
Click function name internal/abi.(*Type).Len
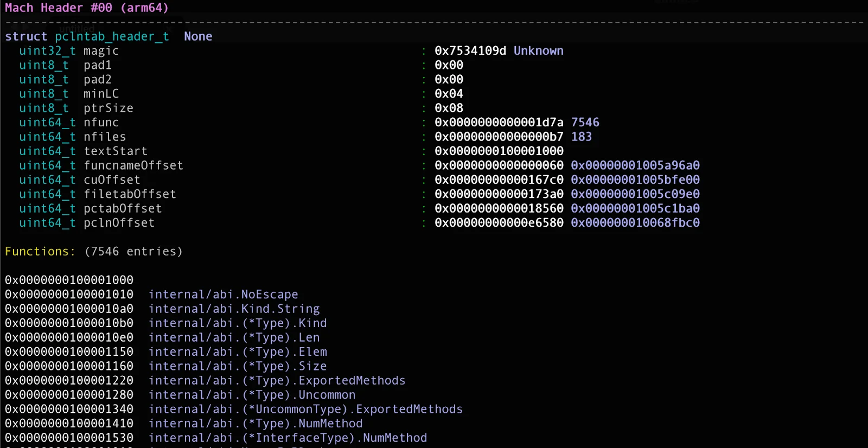[234, 337]
